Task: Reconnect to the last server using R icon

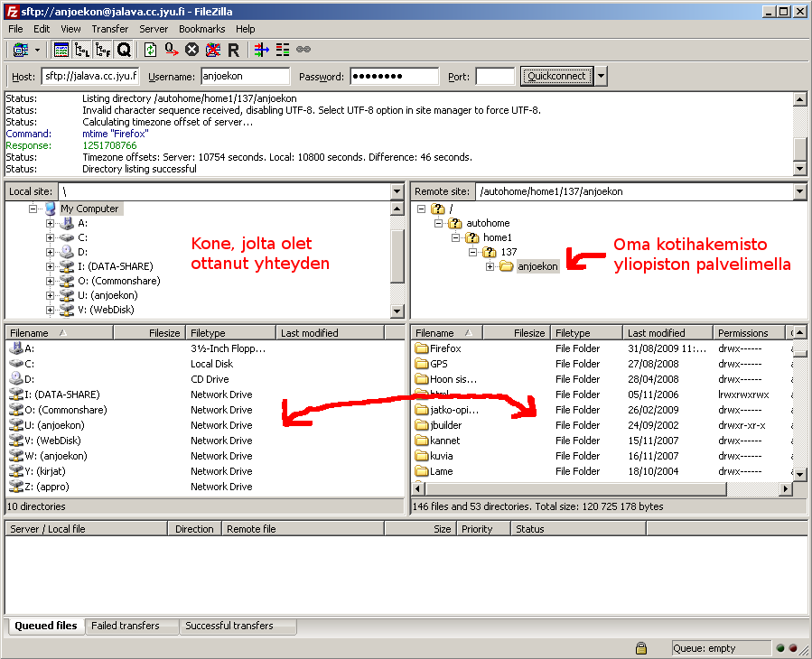Action: [x=234, y=50]
